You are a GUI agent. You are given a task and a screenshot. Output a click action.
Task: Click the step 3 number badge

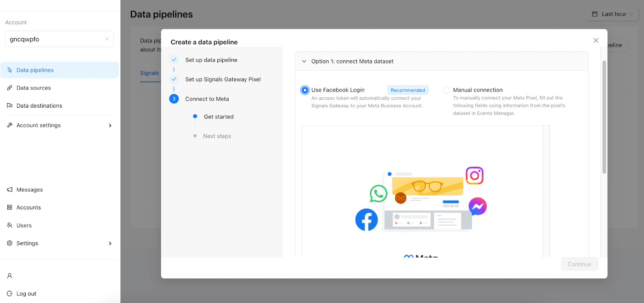point(174,99)
